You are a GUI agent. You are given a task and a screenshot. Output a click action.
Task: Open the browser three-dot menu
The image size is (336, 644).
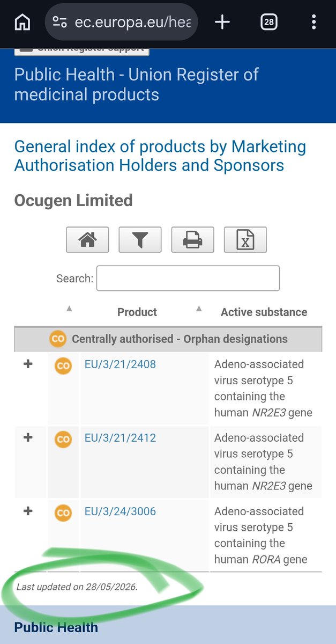click(x=314, y=22)
